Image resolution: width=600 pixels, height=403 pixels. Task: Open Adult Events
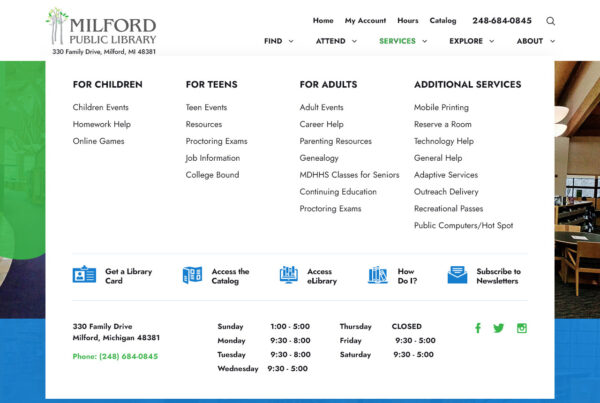point(321,107)
